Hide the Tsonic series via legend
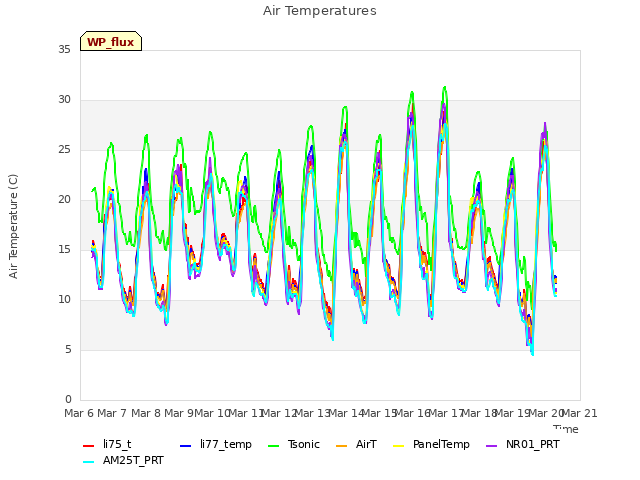The width and height of the screenshot is (640, 480). (293, 444)
